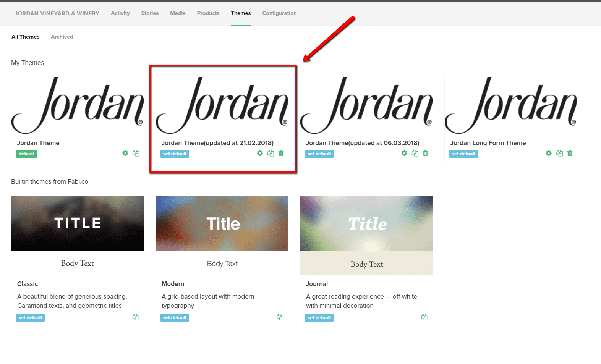This screenshot has width=601, height=364.
Task: Go to the Stories section
Action: 150,13
